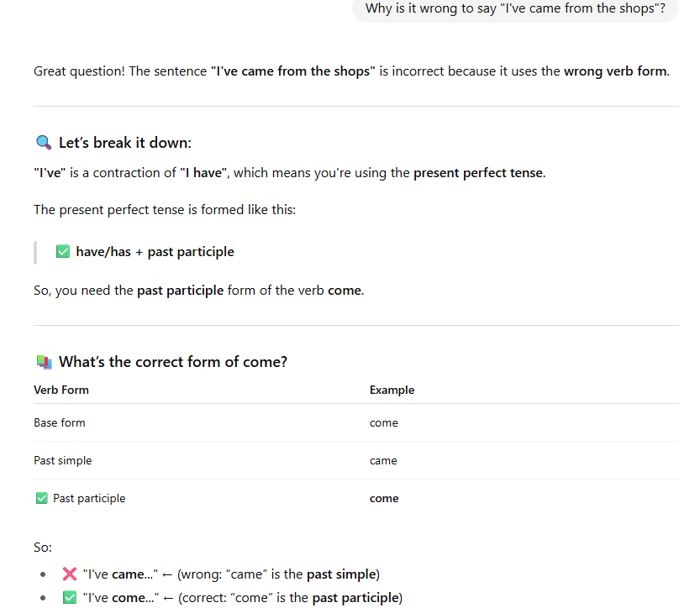
Task: Click the magnifying glass emoji icon
Action: 44,143
